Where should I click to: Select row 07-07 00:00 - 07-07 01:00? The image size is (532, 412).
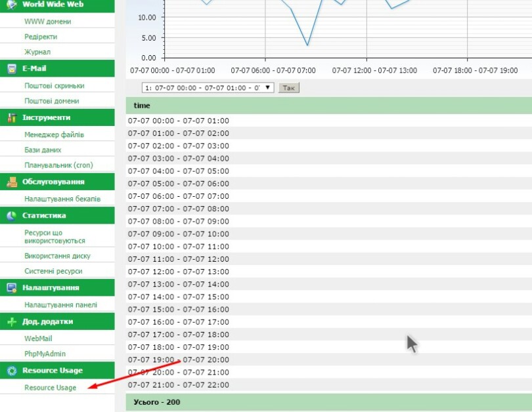(329, 121)
